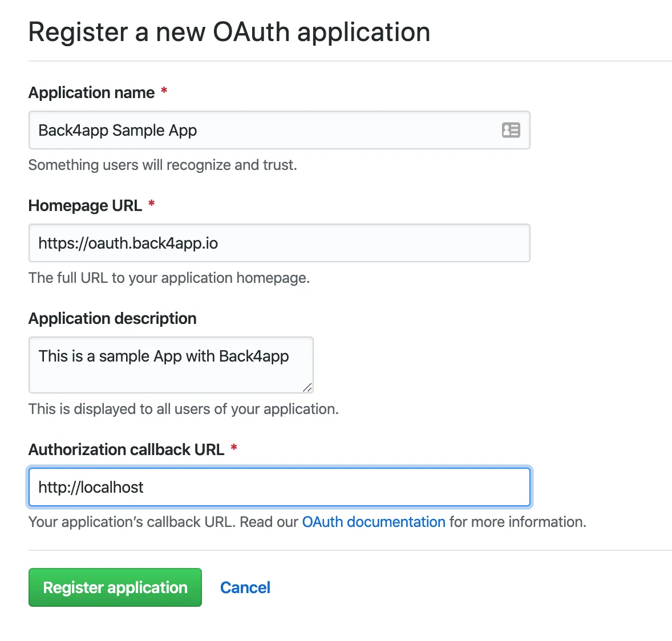672x641 pixels.
Task: Click the "Authorization callback URL" field label
Action: 127,450
